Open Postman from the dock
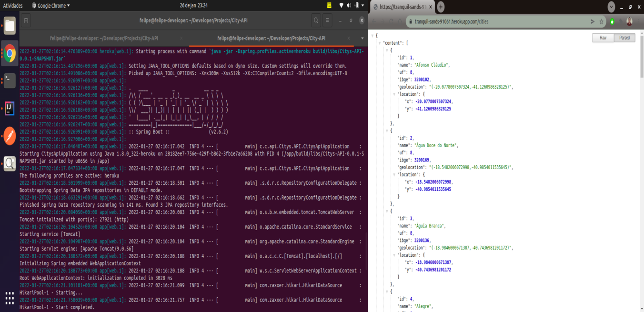The image size is (644, 312). tap(10, 136)
